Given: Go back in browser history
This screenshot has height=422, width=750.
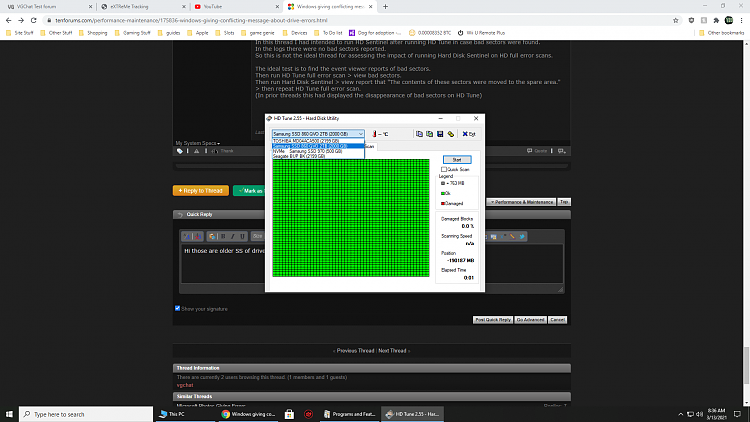Looking at the screenshot, I should pyautogui.click(x=9, y=21).
